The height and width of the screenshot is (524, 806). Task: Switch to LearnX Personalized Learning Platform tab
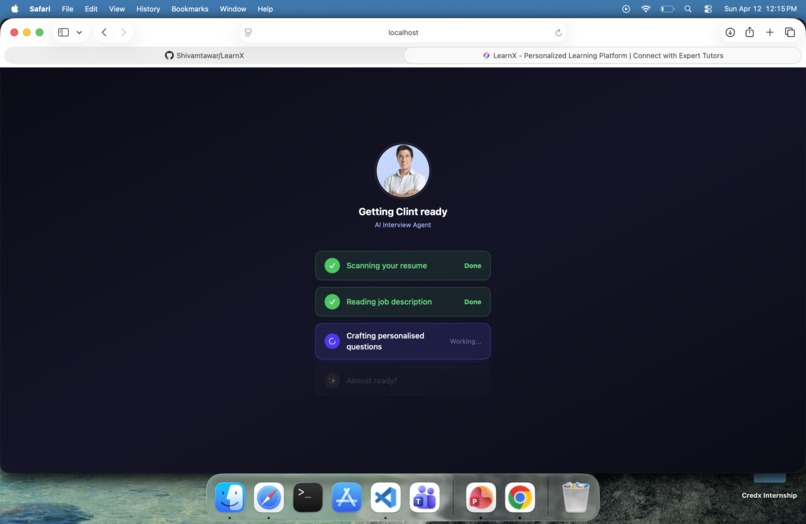point(602,56)
